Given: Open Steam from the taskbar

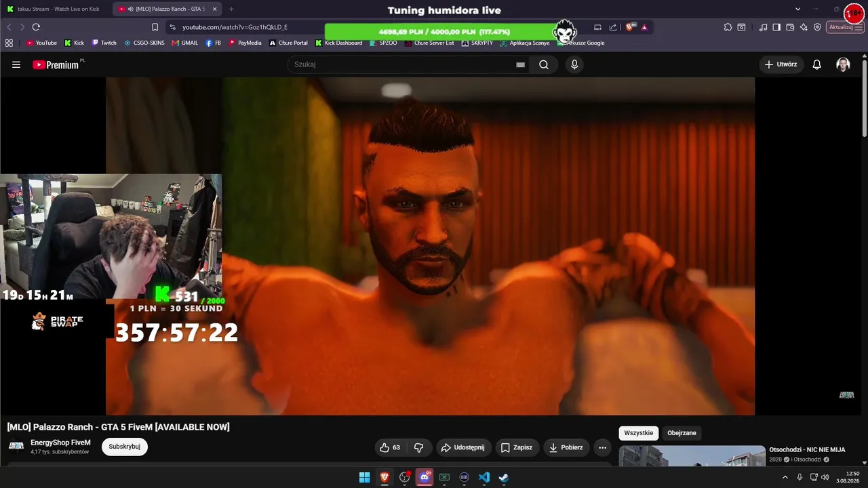Looking at the screenshot, I should [x=504, y=477].
